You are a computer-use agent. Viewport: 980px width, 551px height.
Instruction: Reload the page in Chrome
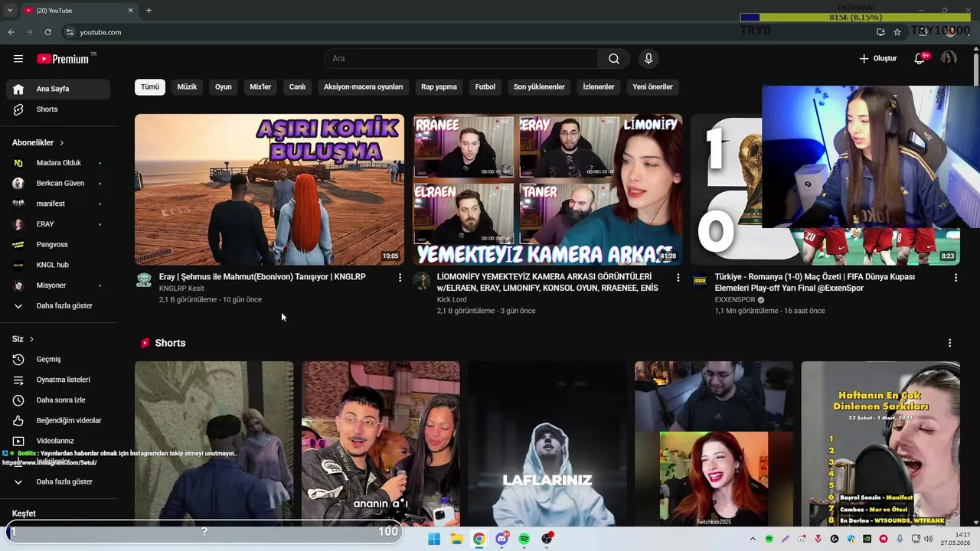[x=48, y=32]
